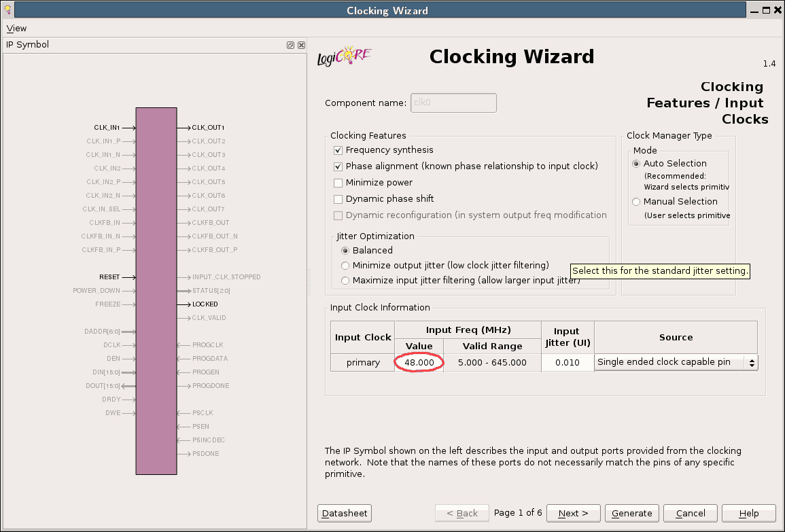Select Balanced jitter optimization

345,251
